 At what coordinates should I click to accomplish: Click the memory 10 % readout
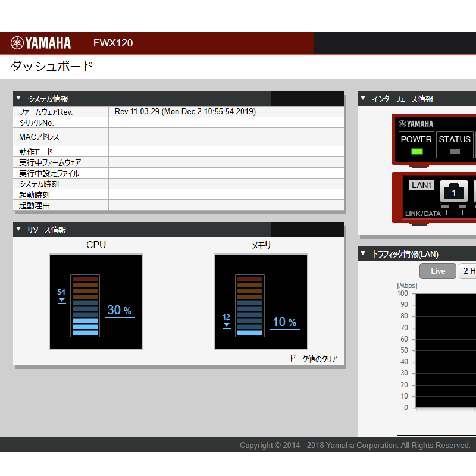pos(284,322)
